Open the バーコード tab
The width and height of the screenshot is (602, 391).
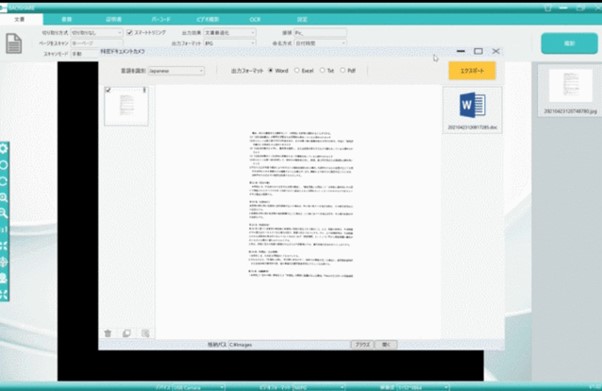point(160,19)
